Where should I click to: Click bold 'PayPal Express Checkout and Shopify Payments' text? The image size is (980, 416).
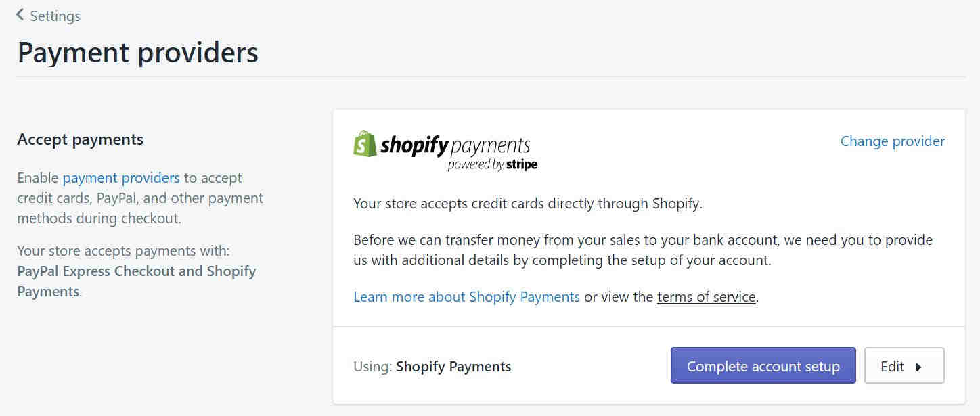pos(136,281)
